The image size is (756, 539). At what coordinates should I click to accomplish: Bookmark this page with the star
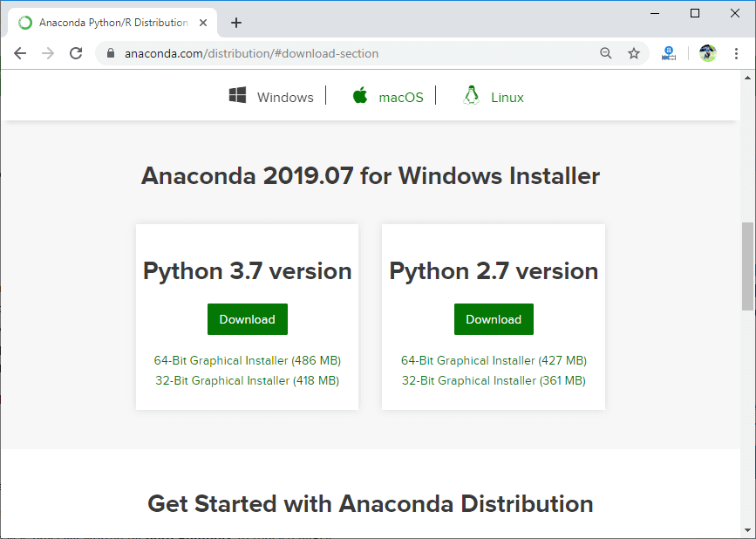coord(634,53)
